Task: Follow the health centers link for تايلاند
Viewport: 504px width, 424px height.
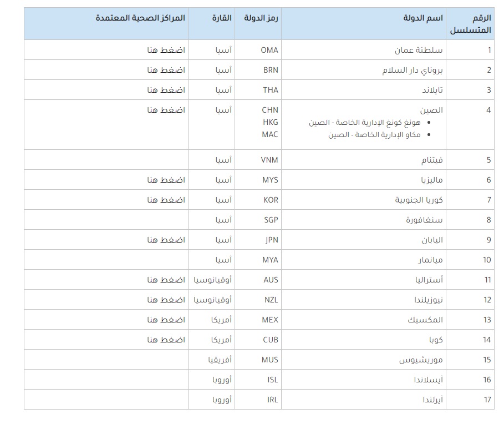Action: tap(166, 90)
